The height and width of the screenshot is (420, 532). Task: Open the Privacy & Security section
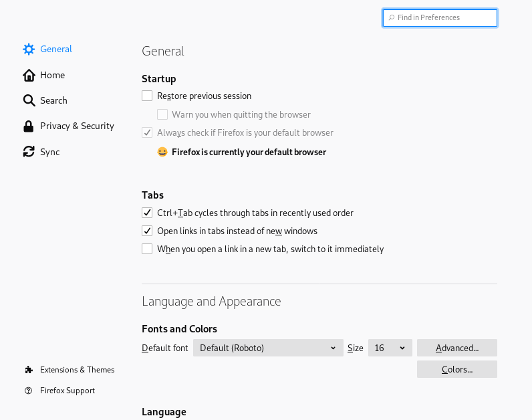click(x=77, y=126)
